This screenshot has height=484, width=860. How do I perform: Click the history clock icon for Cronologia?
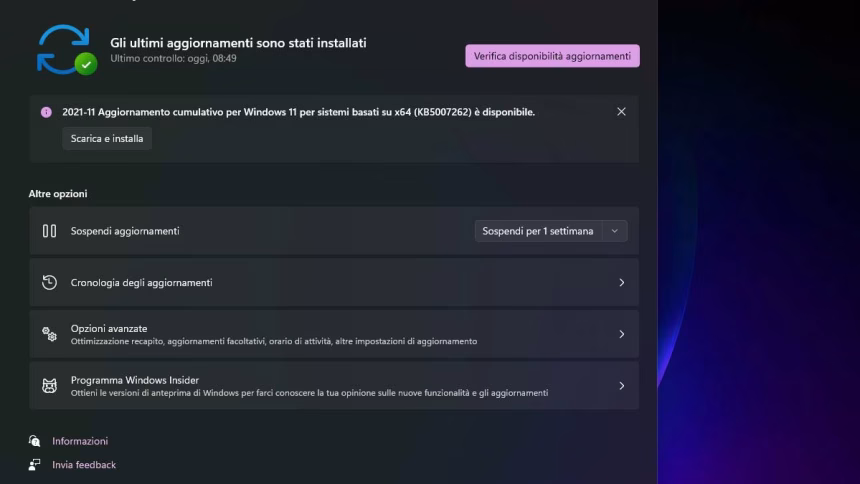49,282
